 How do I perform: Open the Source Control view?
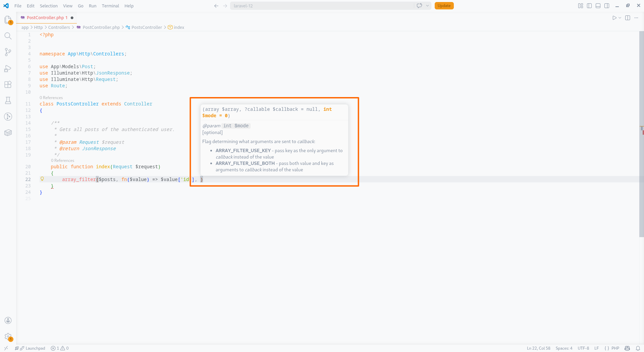tap(8, 52)
